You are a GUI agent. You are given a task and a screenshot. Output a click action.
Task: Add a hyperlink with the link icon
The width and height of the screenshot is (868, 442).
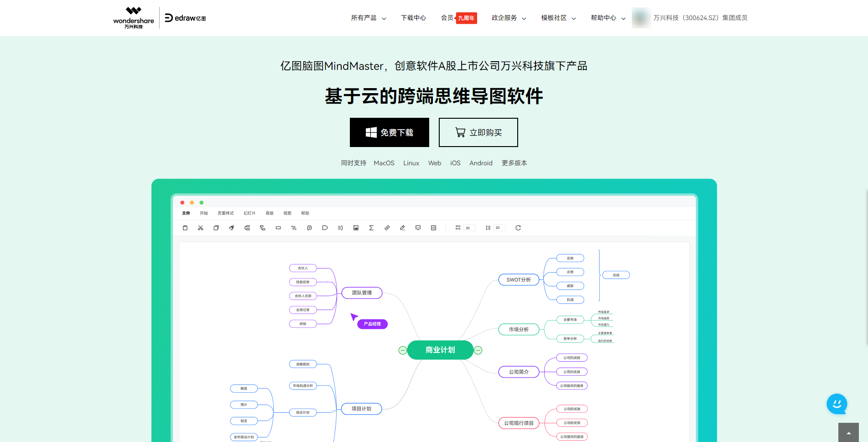387,227
